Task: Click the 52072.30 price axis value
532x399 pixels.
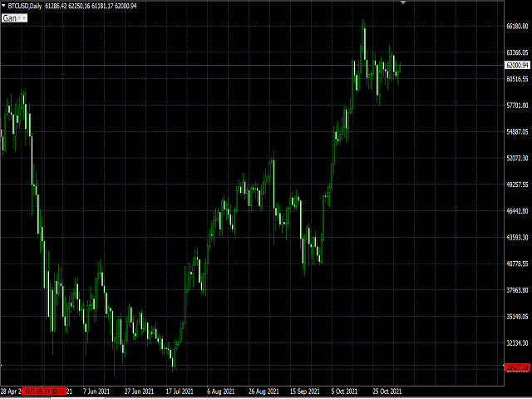Action: coord(517,159)
